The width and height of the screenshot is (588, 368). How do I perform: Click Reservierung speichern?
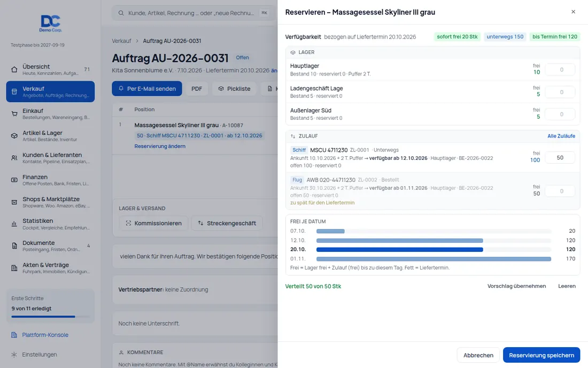click(541, 355)
